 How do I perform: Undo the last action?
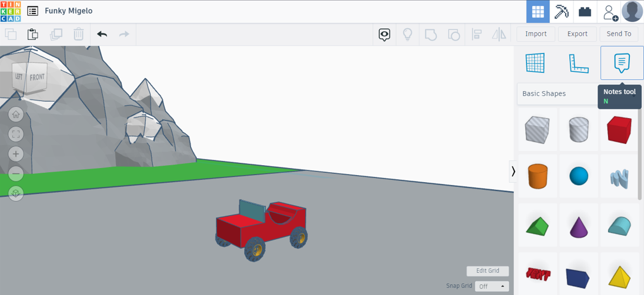click(x=102, y=35)
